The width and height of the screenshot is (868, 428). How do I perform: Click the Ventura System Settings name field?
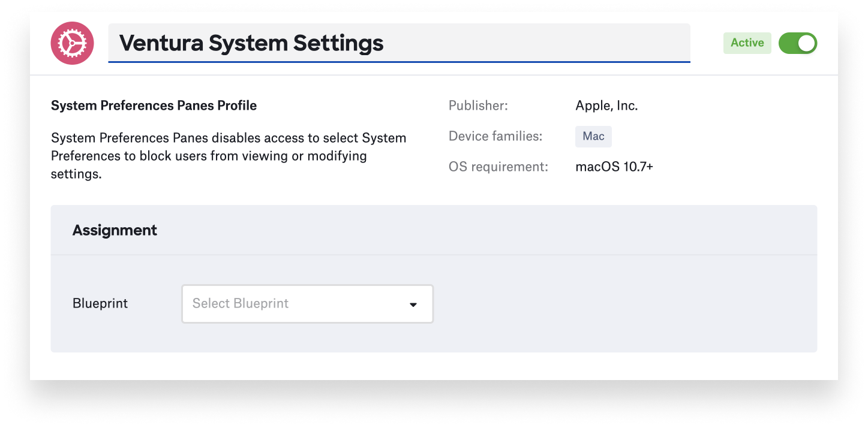pos(398,43)
